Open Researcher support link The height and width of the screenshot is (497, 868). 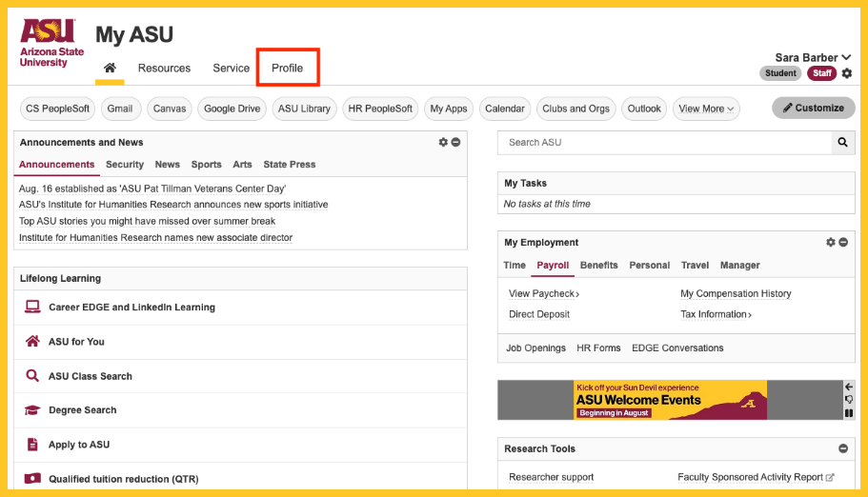551,477
